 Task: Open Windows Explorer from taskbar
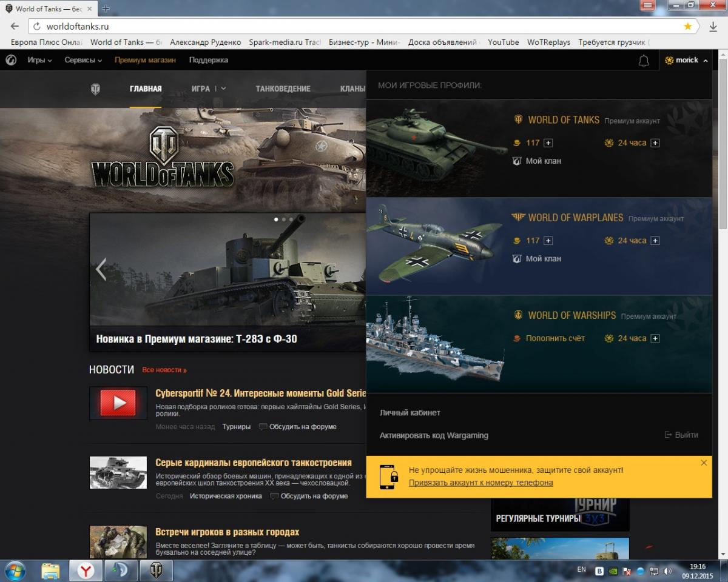pyautogui.click(x=50, y=570)
